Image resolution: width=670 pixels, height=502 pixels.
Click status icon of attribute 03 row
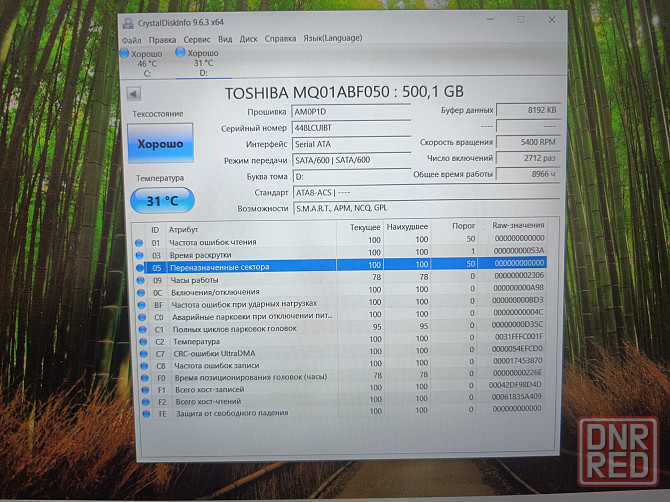(139, 255)
